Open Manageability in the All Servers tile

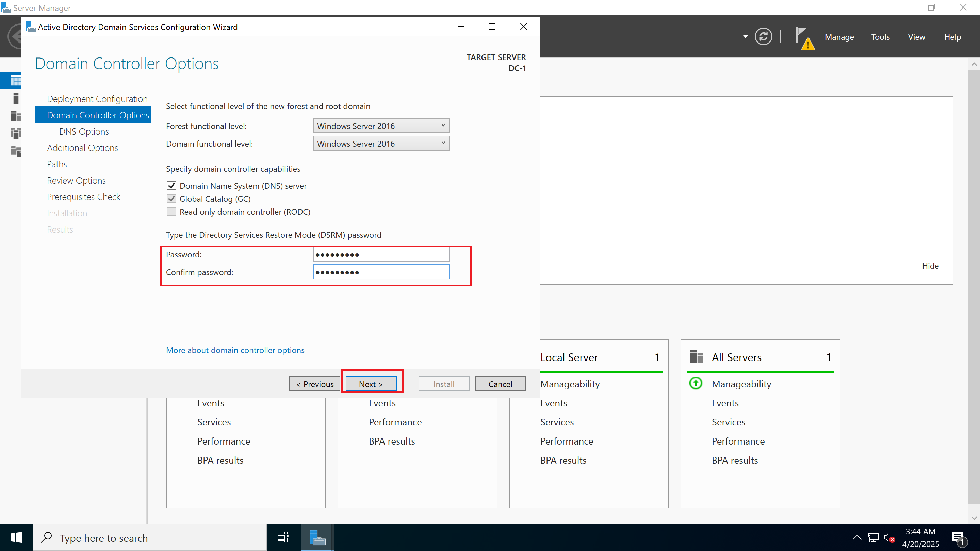[741, 384]
